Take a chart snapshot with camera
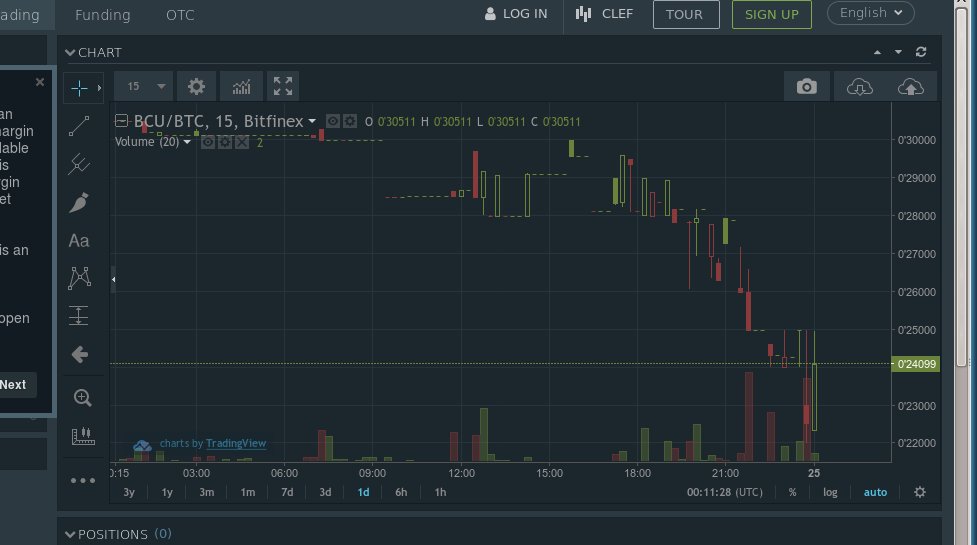This screenshot has height=545, width=977. click(x=806, y=87)
